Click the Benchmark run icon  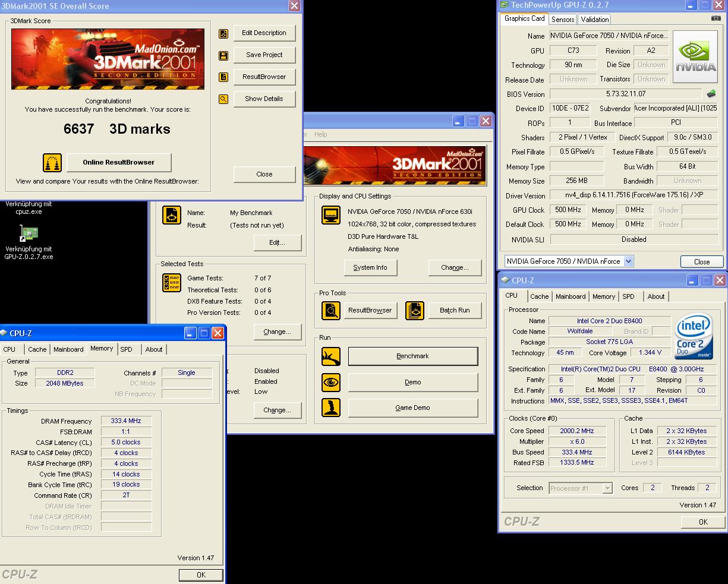[331, 356]
